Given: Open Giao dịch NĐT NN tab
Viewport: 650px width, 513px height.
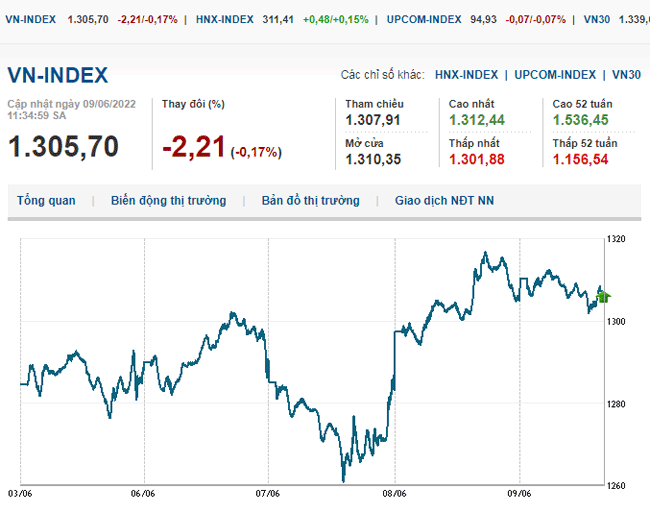Looking at the screenshot, I should click(x=444, y=201).
